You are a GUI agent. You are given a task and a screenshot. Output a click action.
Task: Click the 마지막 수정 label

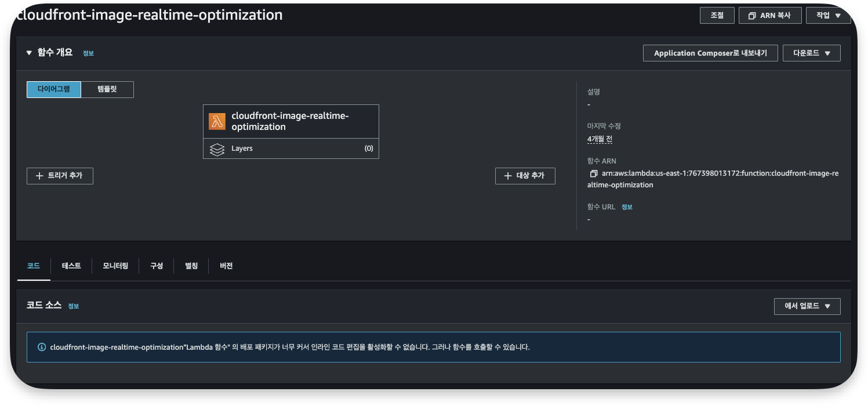pyautogui.click(x=604, y=126)
